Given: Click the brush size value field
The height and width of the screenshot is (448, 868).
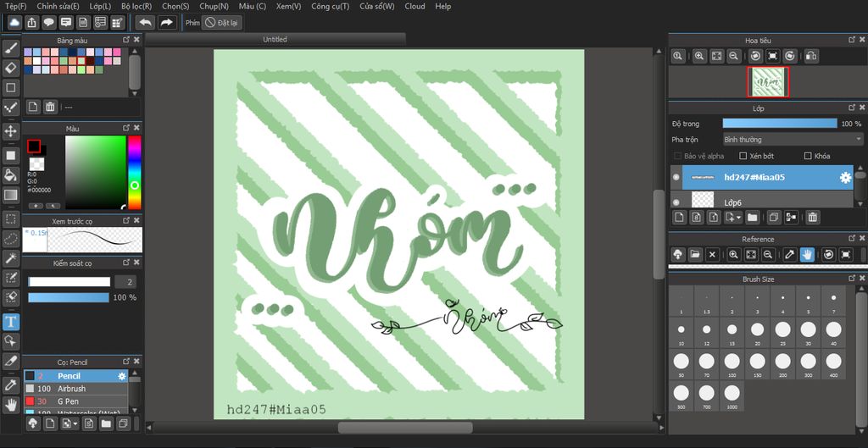Looking at the screenshot, I should coord(125,282).
